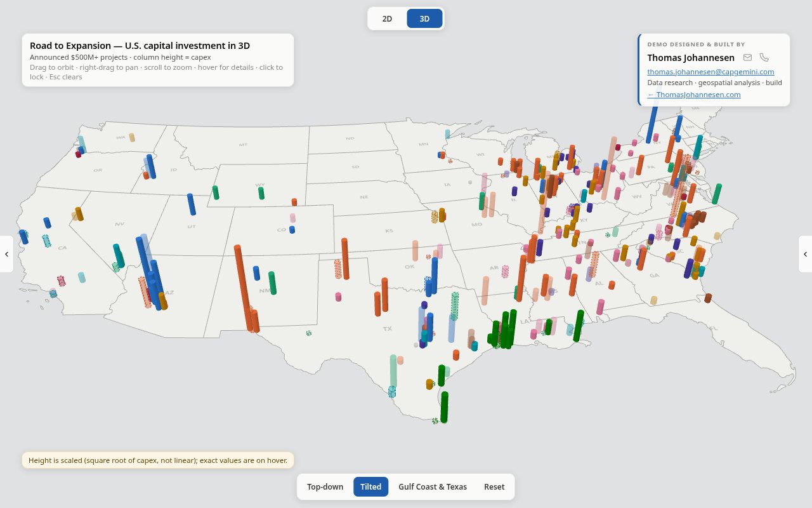Click the square-root height scaling note
This screenshot has width=812, height=508.
tap(158, 460)
